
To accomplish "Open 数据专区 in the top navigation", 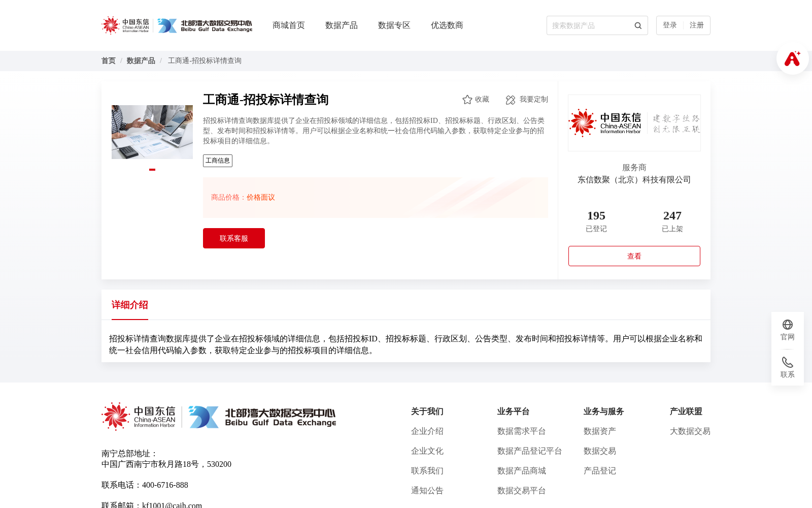I will pyautogui.click(x=394, y=25).
